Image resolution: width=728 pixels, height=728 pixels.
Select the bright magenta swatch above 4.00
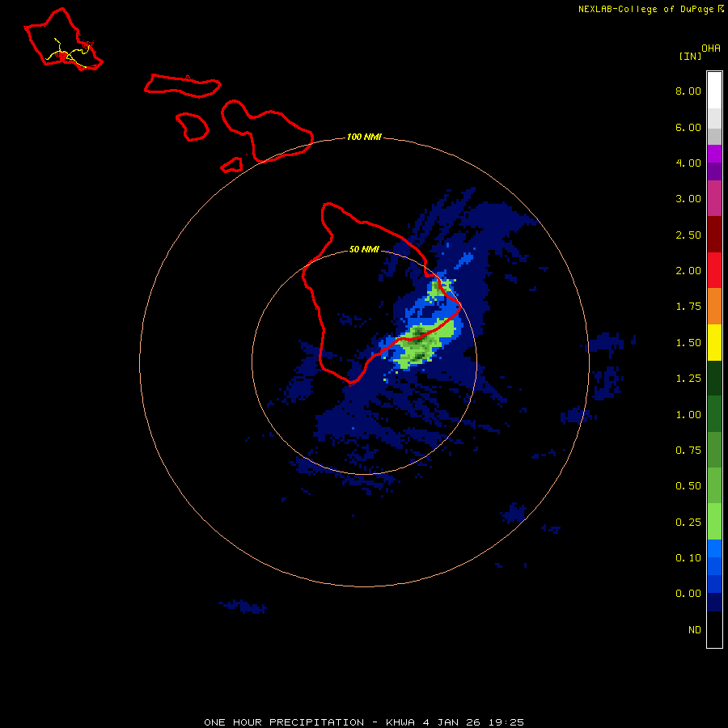[714, 154]
